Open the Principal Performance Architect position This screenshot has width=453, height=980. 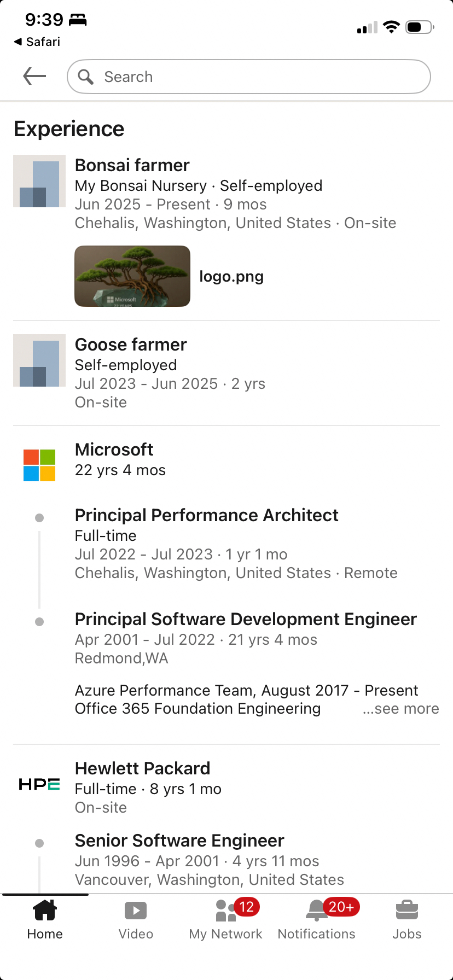[207, 515]
